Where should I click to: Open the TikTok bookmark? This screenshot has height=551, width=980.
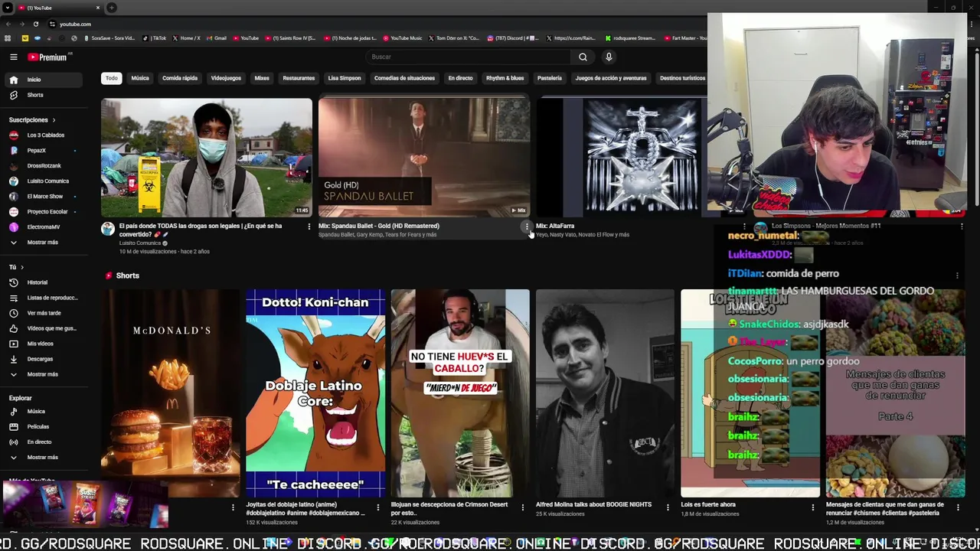(x=155, y=38)
